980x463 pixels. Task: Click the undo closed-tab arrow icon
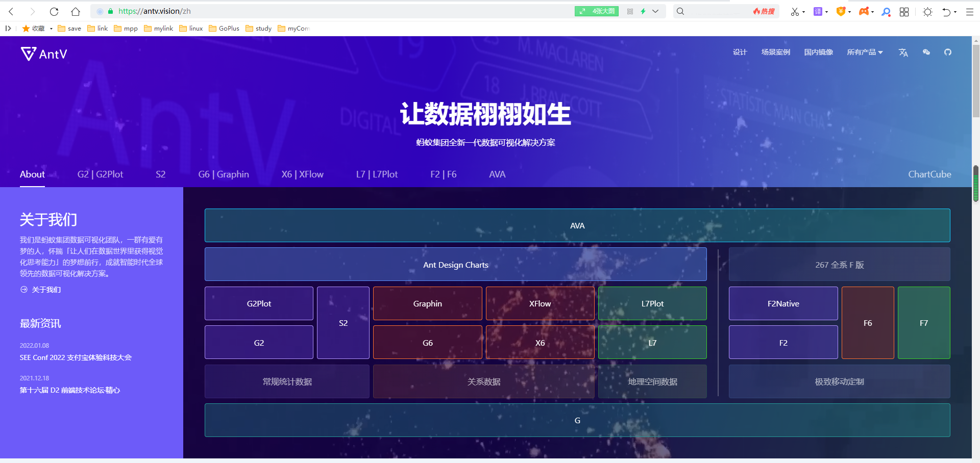click(x=946, y=12)
